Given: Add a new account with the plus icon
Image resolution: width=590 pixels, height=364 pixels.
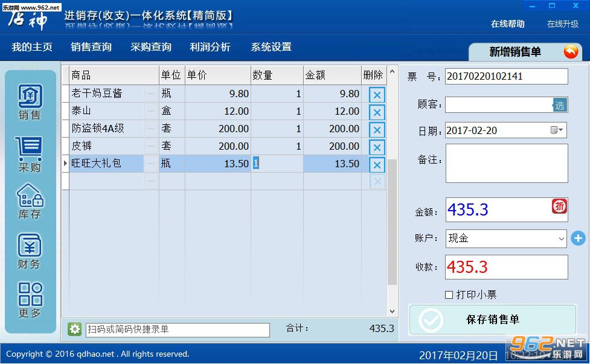Looking at the screenshot, I should 578,238.
